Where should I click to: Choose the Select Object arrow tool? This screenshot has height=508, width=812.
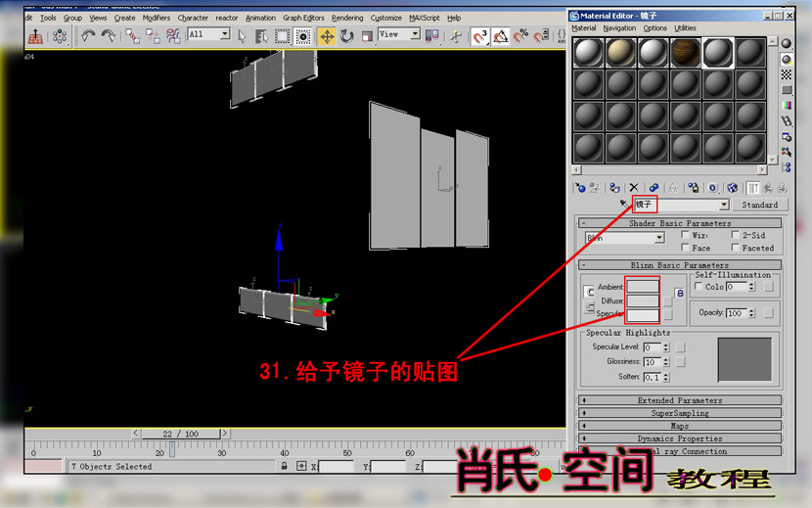(242, 36)
